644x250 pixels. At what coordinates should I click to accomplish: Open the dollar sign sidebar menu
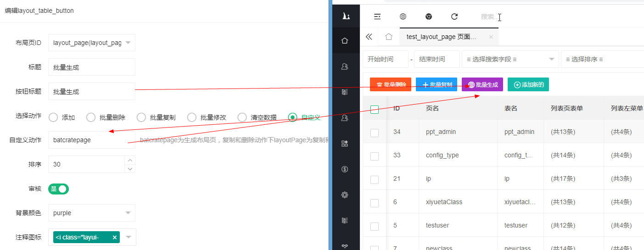pyautogui.click(x=345, y=169)
